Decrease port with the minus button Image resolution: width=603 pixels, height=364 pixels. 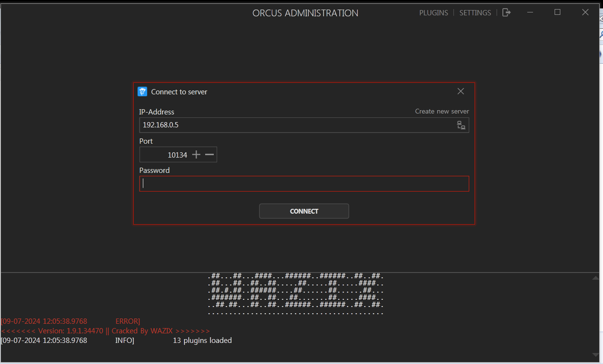tap(209, 155)
